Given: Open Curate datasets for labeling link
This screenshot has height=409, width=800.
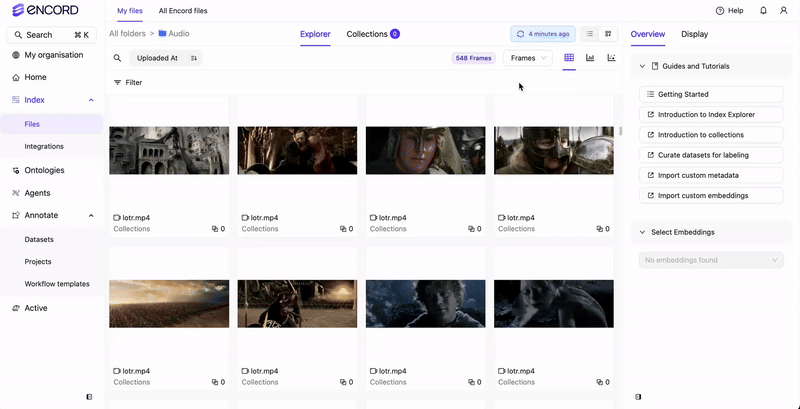Looking at the screenshot, I should [711, 155].
